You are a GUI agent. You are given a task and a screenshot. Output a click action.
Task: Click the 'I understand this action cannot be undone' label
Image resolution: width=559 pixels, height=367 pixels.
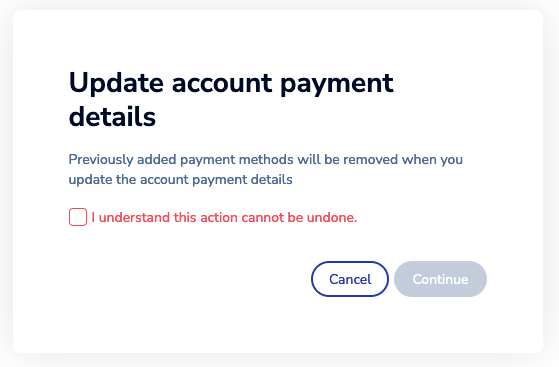coord(224,218)
